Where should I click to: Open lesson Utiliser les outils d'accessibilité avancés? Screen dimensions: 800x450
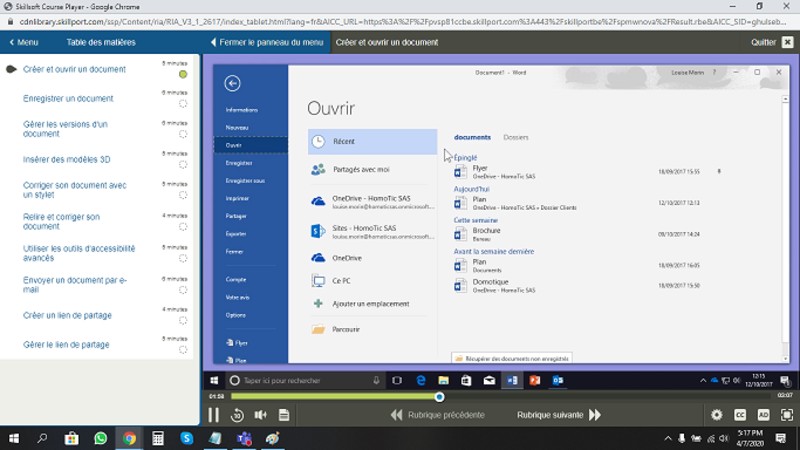point(79,253)
